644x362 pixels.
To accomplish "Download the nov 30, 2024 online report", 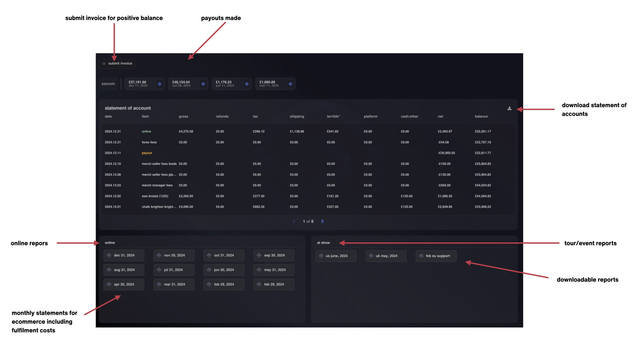I will (174, 255).
